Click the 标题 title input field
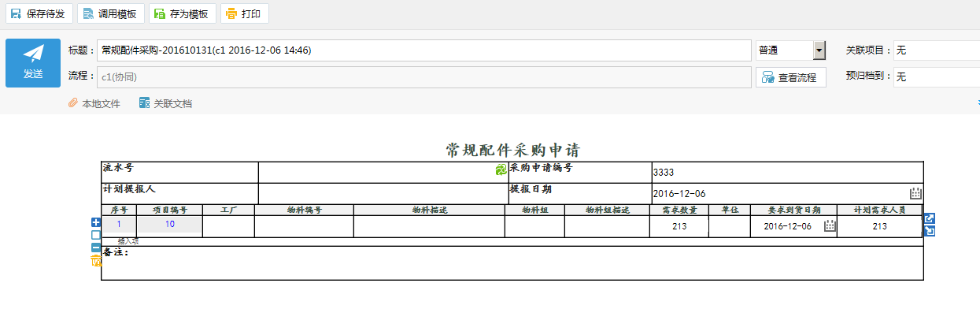This screenshot has width=980, height=324. (424, 50)
